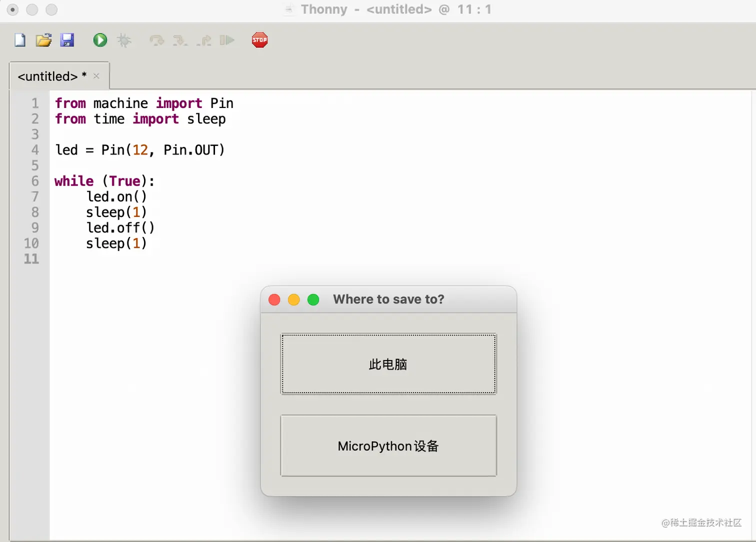Screen dimensions: 756x542
Task: Debug current script with the bug icon
Action: [x=124, y=40]
